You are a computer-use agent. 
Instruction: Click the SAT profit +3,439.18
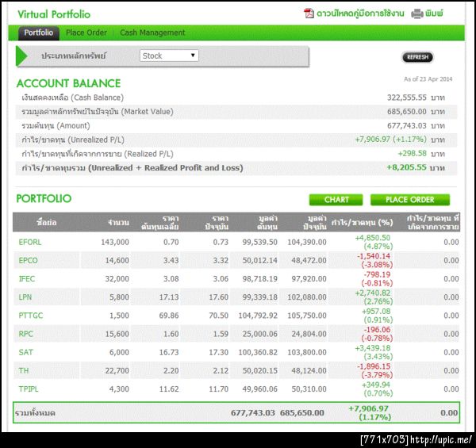click(x=373, y=348)
